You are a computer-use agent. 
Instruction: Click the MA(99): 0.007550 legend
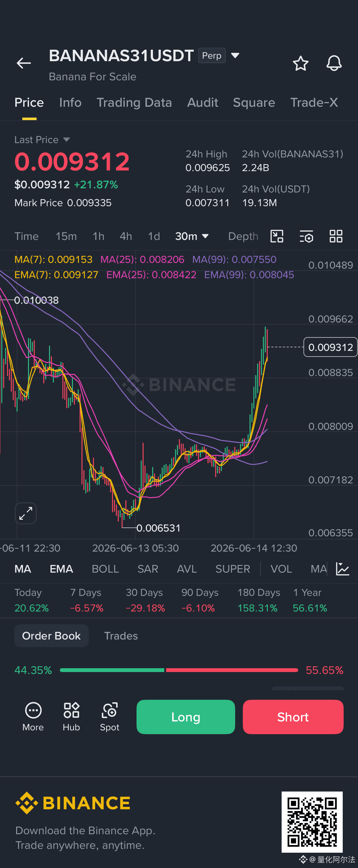234,259
